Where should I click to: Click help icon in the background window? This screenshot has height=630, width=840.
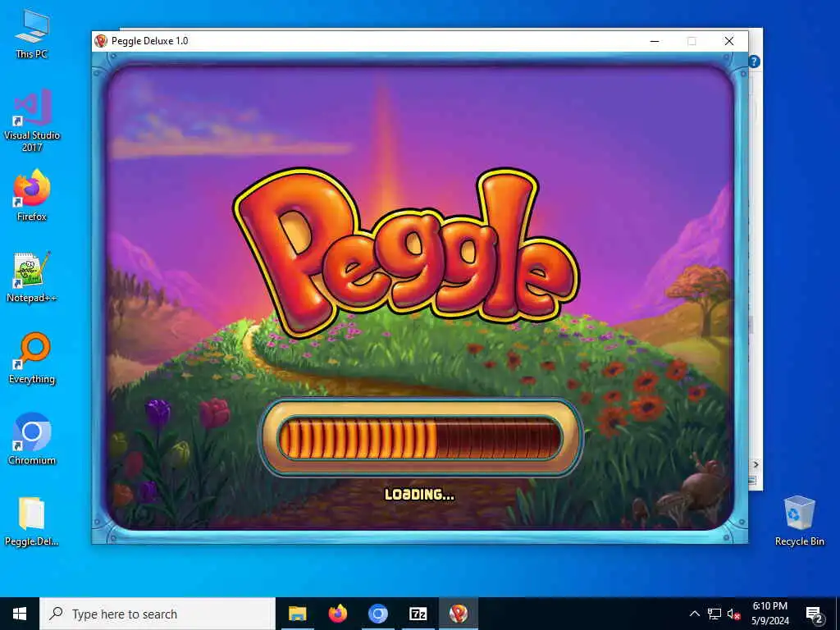click(x=755, y=62)
